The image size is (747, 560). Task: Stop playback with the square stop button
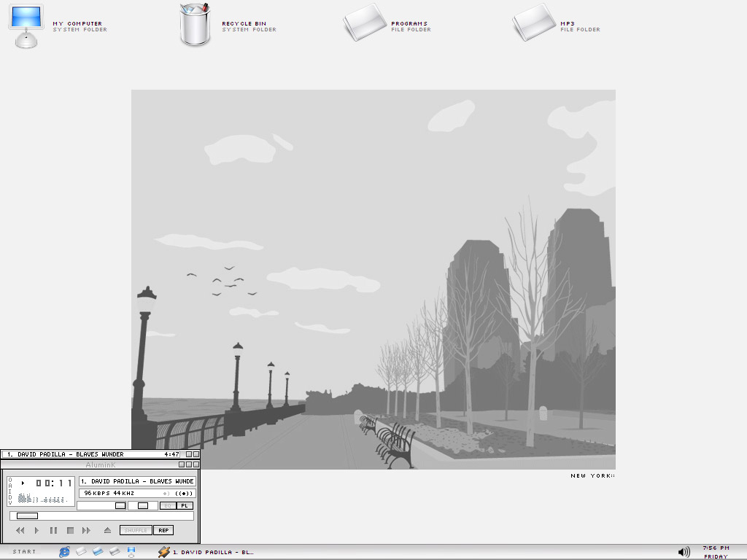[x=70, y=530]
